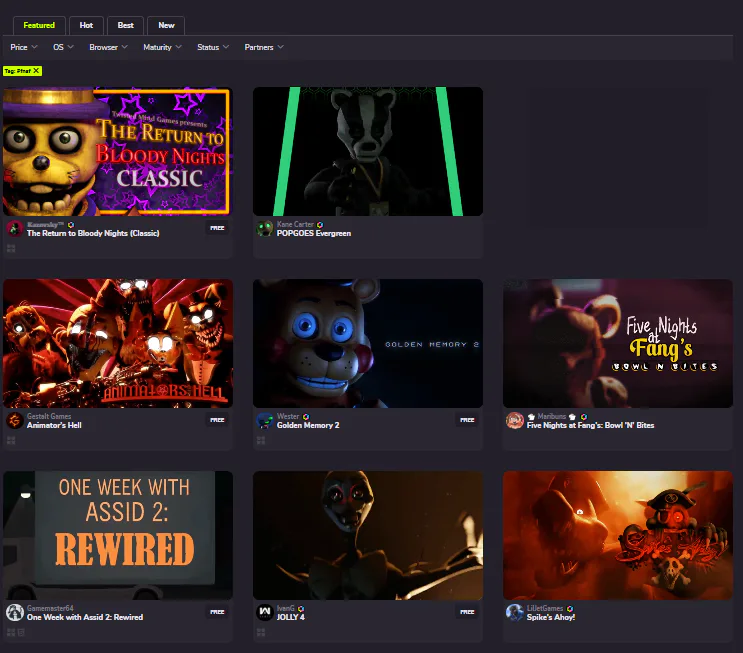743x653 pixels.
Task: Click verified badge next to Maribuns
Action: (x=584, y=417)
